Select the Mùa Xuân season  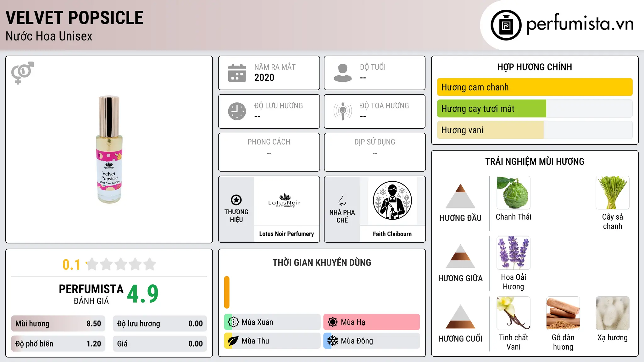click(272, 322)
